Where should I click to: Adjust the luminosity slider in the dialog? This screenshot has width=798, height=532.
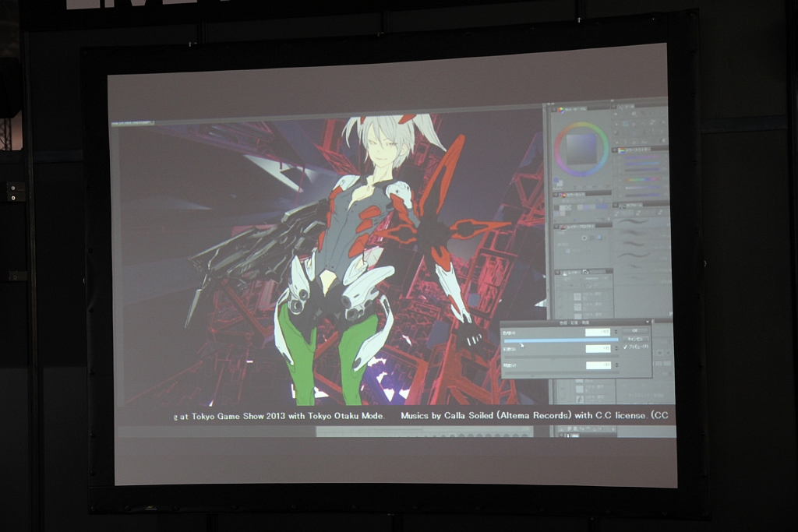[563, 373]
